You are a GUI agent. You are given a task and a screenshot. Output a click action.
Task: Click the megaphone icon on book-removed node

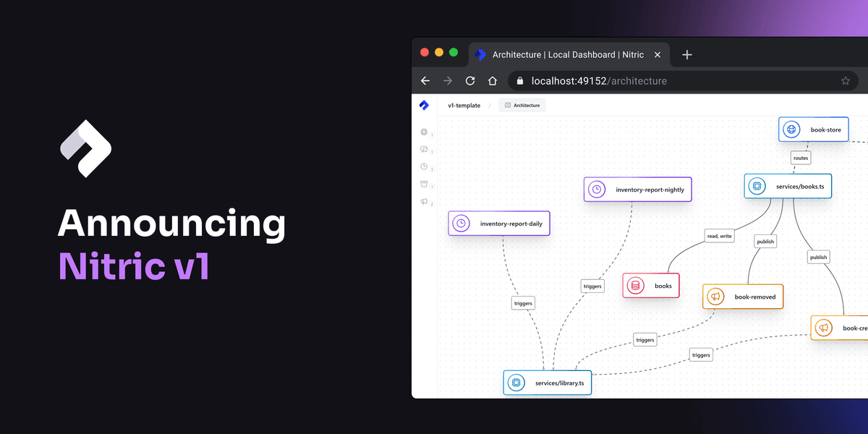(x=716, y=296)
